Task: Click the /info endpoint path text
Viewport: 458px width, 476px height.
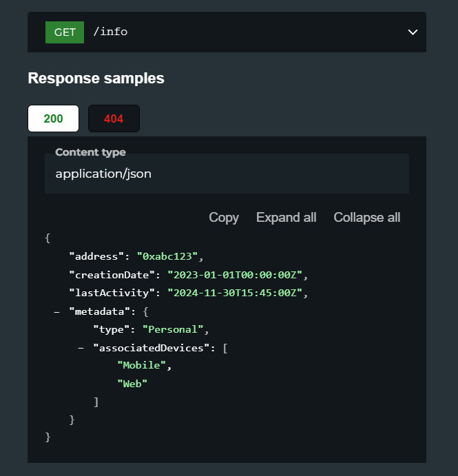Action: [110, 32]
